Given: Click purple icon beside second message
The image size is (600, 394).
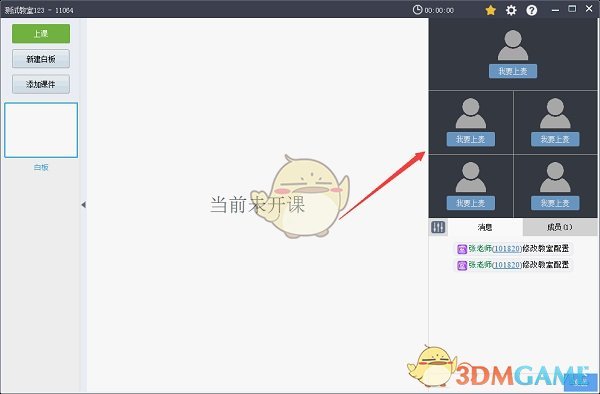Looking at the screenshot, I should tap(462, 265).
